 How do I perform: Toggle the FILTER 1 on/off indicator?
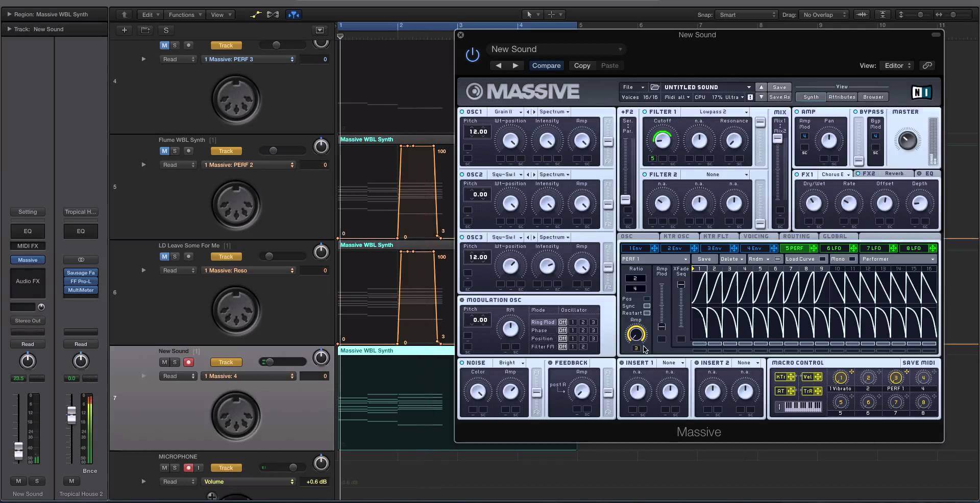click(645, 112)
